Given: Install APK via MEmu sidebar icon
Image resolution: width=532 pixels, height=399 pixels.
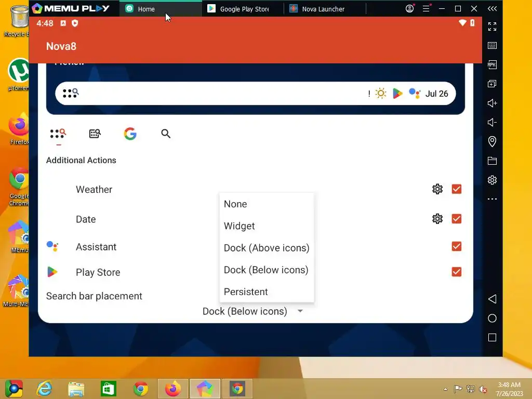Looking at the screenshot, I should tap(492, 65).
